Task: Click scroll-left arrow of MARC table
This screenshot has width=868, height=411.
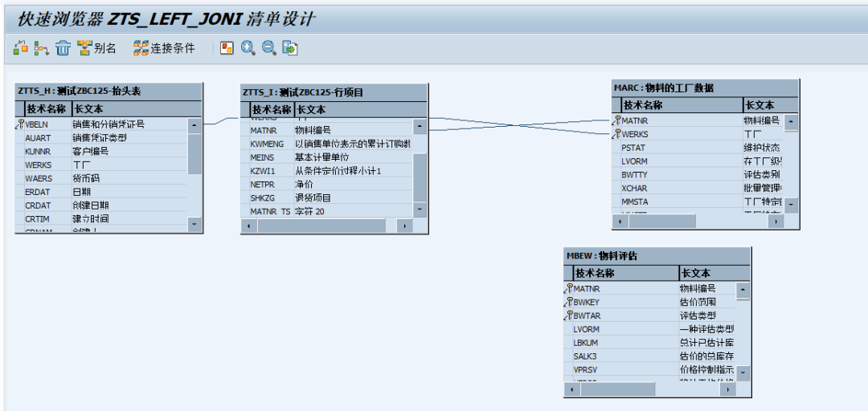Action: coord(620,221)
